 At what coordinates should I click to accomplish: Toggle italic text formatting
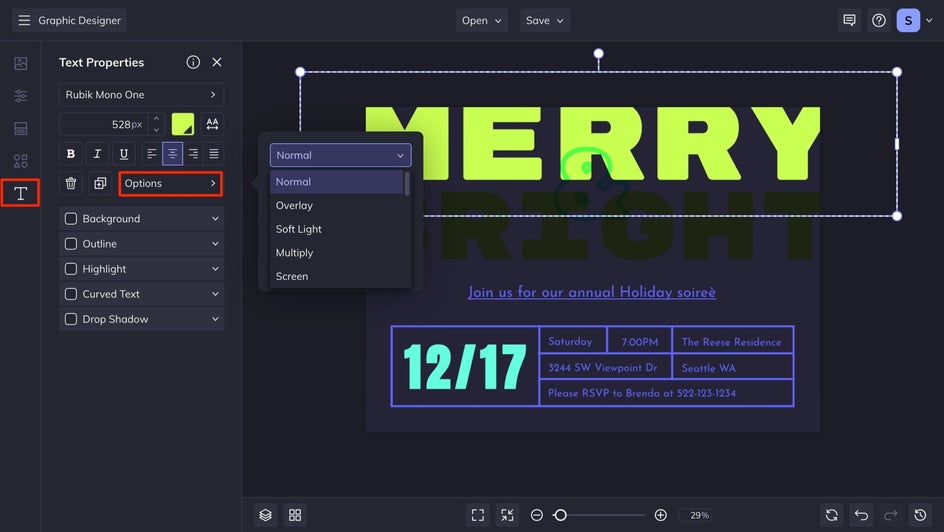click(97, 153)
